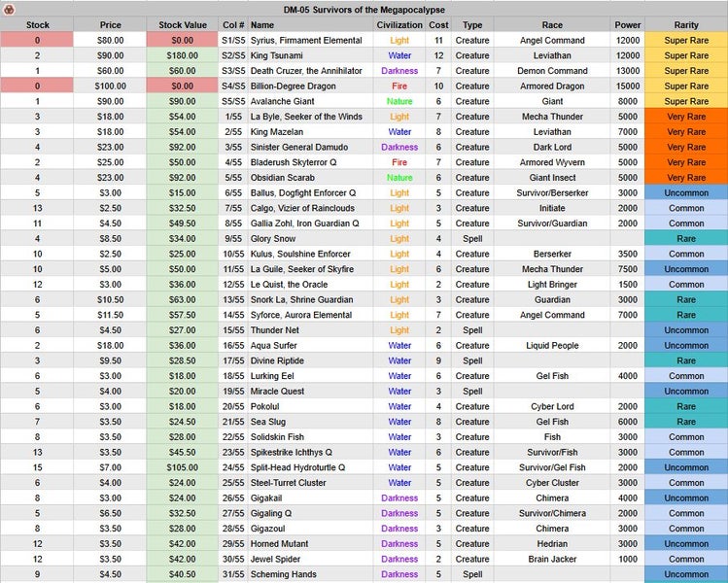The image size is (728, 583).
Task: Select the 'Gigakail' name cell
Action: 311,498
